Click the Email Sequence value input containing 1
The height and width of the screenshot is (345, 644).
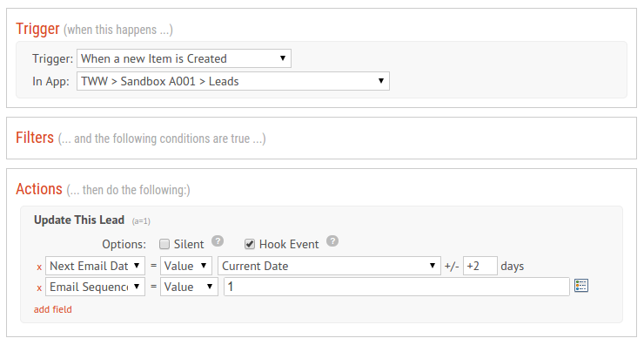point(397,287)
